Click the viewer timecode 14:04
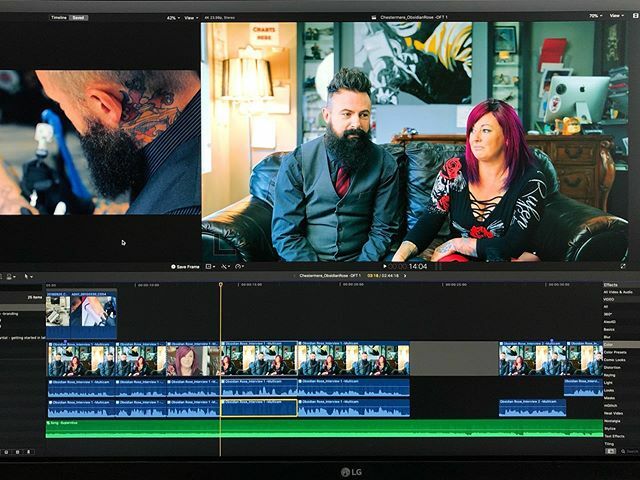The image size is (640, 480). (x=418, y=266)
